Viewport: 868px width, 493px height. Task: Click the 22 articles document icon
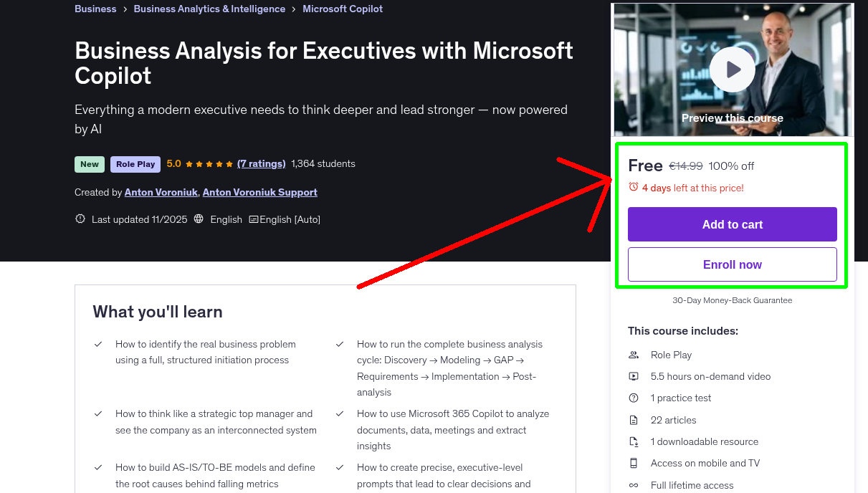pos(634,419)
